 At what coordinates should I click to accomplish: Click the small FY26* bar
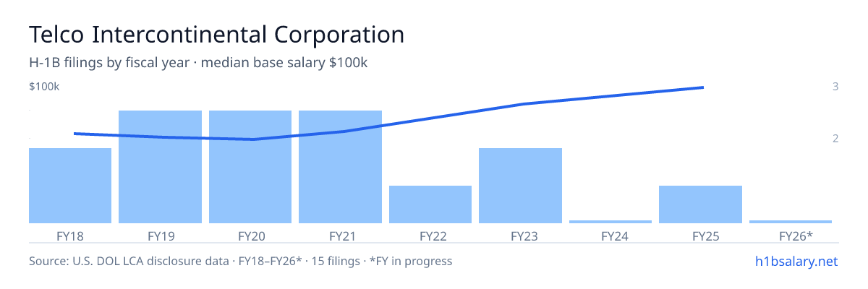(791, 222)
